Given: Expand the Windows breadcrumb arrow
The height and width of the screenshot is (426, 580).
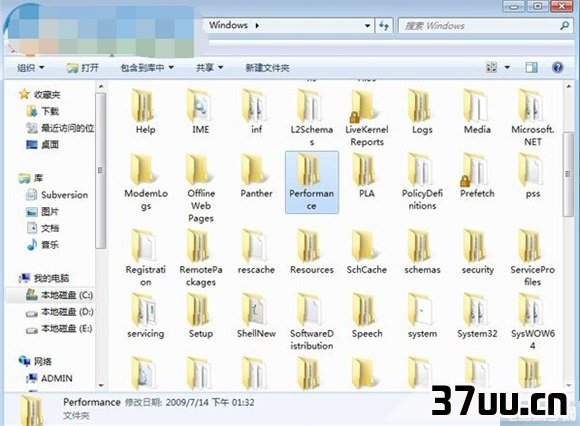Looking at the screenshot, I should coord(257,26).
